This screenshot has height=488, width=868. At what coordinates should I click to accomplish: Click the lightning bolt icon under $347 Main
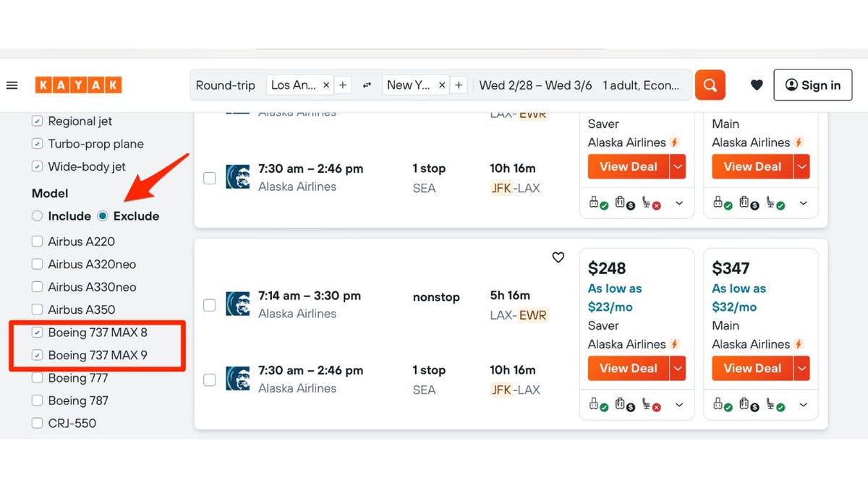(799, 344)
